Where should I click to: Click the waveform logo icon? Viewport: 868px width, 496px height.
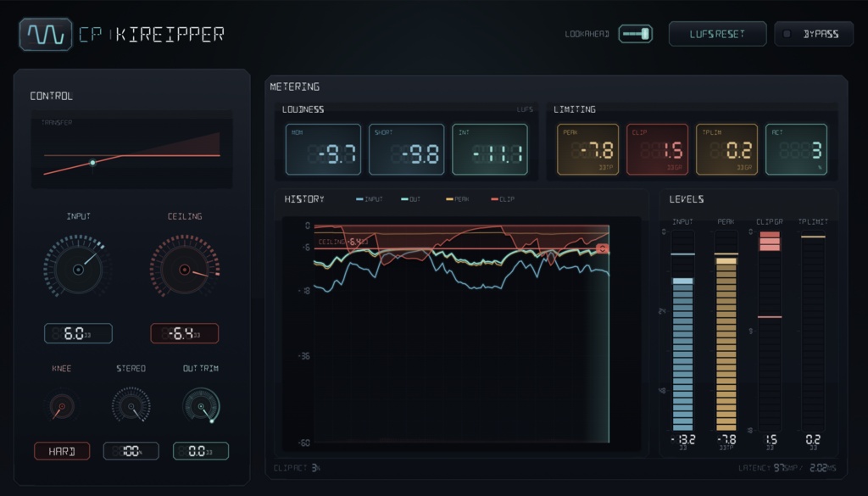click(46, 34)
